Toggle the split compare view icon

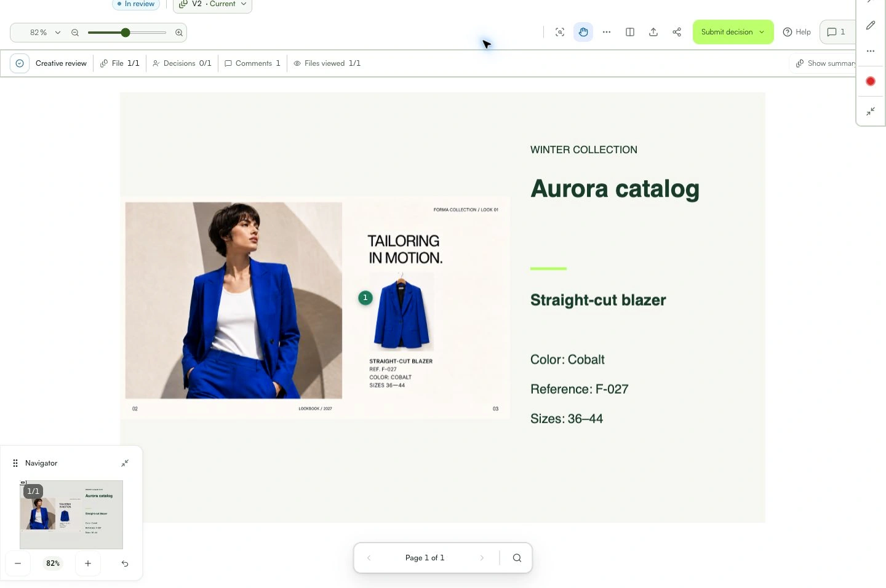[x=630, y=32]
